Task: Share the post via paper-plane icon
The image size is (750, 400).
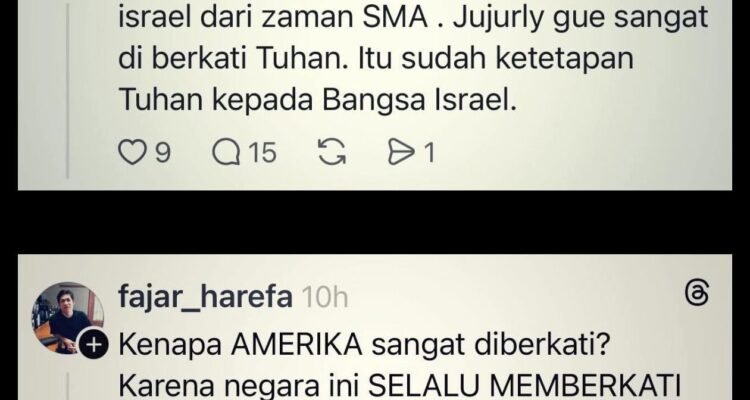Action: pyautogui.click(x=400, y=154)
